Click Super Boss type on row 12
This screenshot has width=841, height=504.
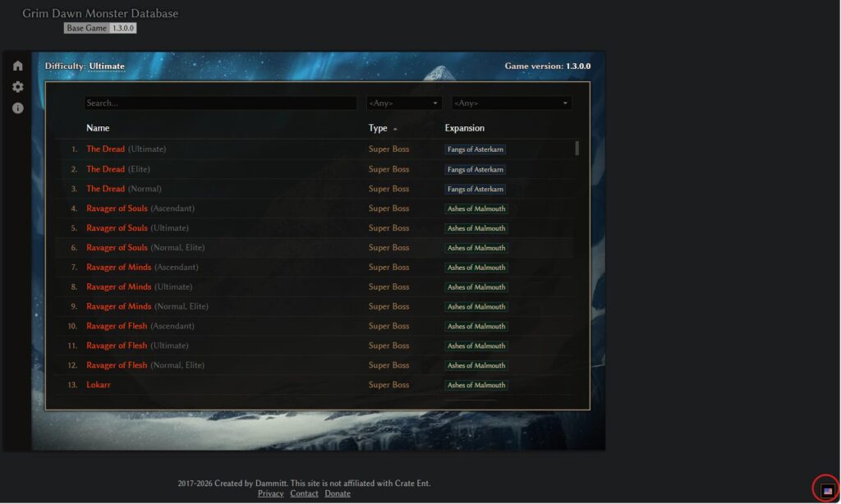point(388,365)
